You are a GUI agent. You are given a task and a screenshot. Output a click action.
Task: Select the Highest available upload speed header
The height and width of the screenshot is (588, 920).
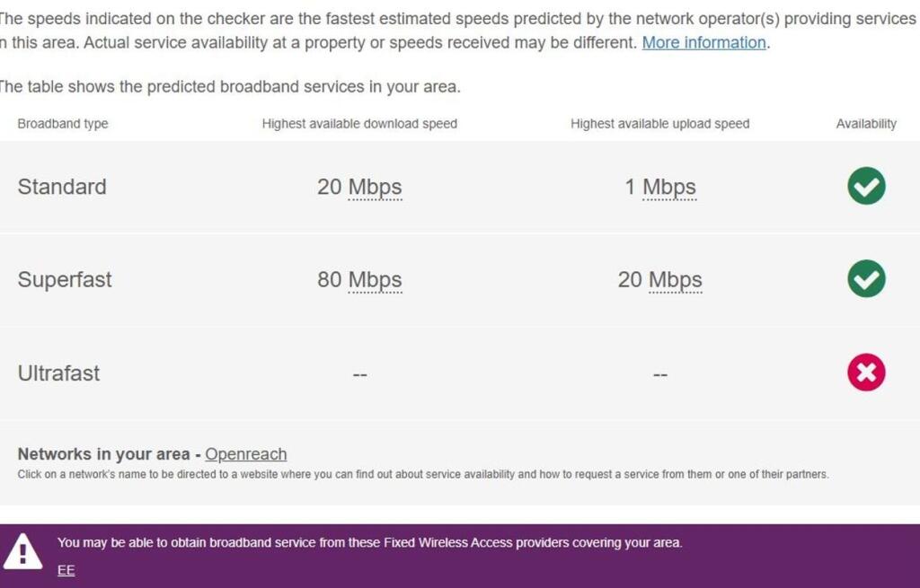659,124
